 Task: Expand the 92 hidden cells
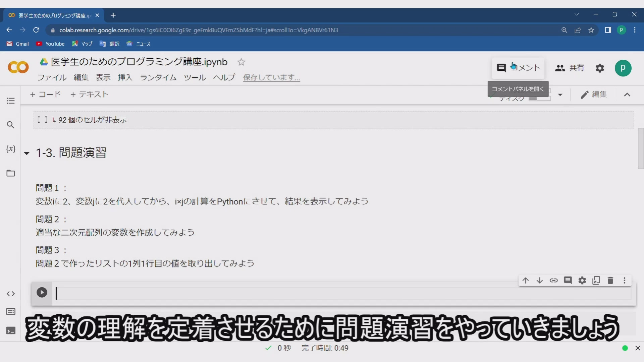[x=92, y=120]
